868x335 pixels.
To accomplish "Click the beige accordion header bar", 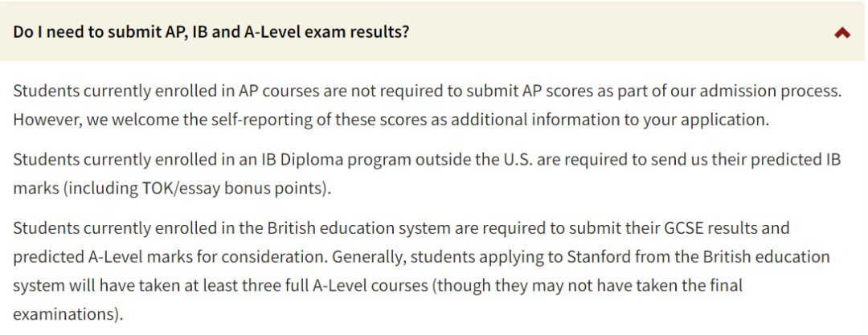I will (433, 31).
